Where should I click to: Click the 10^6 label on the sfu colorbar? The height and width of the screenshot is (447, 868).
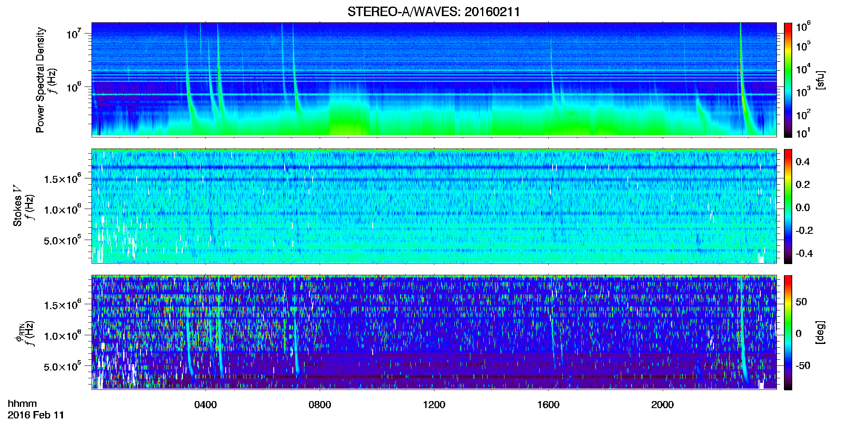(x=803, y=27)
